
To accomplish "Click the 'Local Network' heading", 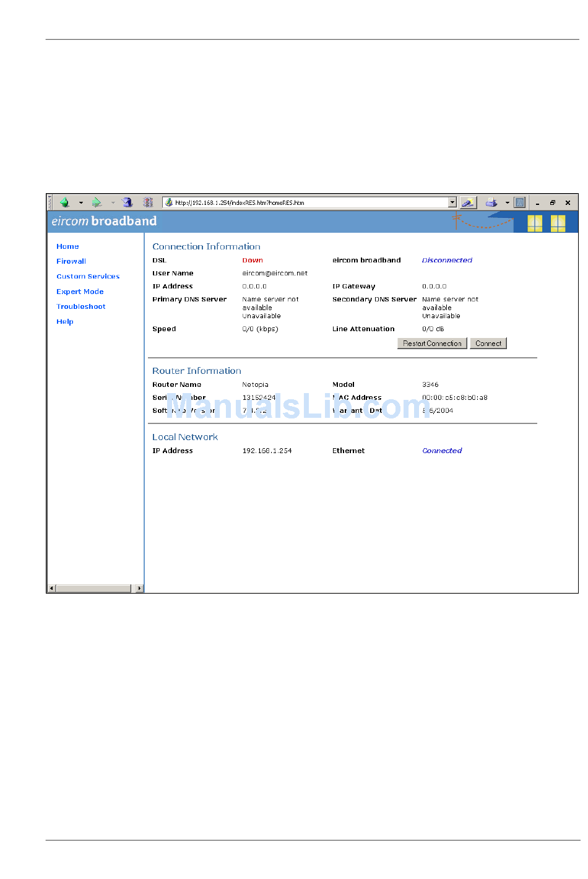I will pyautogui.click(x=185, y=437).
